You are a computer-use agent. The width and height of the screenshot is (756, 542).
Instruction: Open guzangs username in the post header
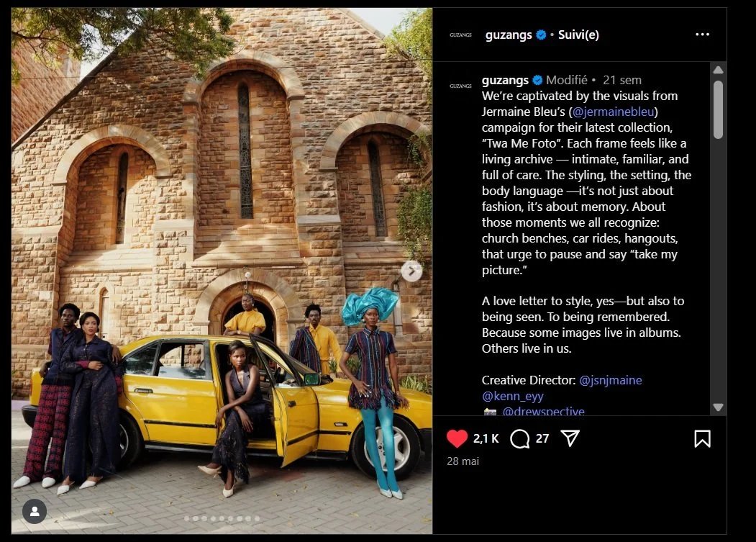tap(508, 35)
